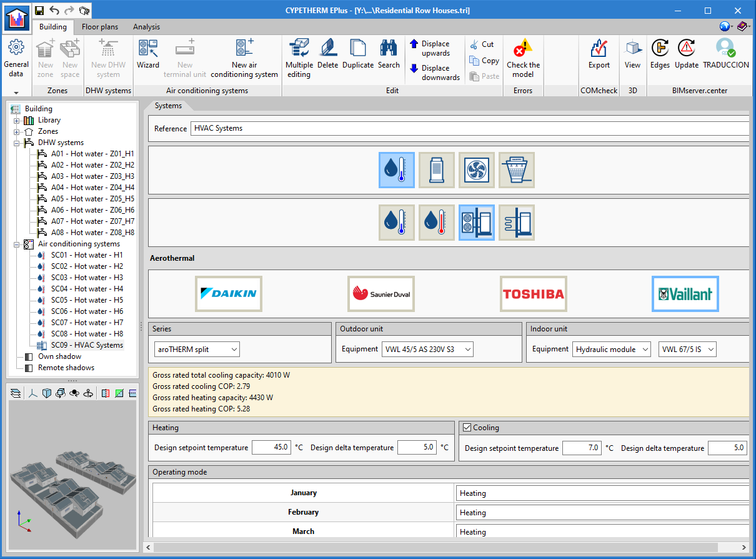The image size is (756, 559).
Task: Open the 3D View
Action: pos(632,54)
